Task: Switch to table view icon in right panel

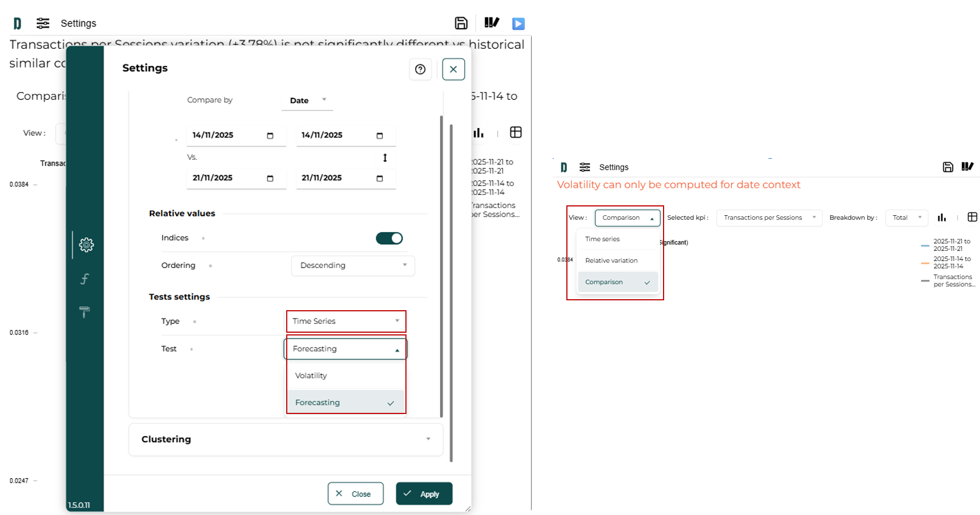Action: point(972,217)
